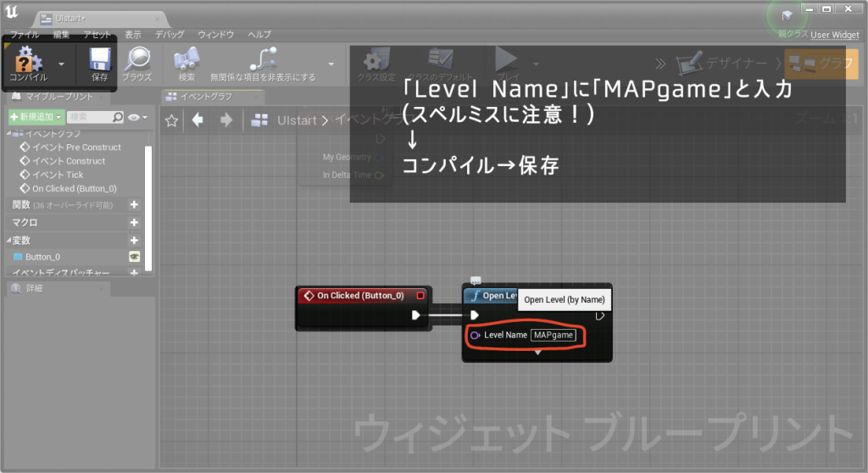Open the 新規追加 (Add New) dropdown
This screenshot has height=473, width=868.
tap(35, 117)
